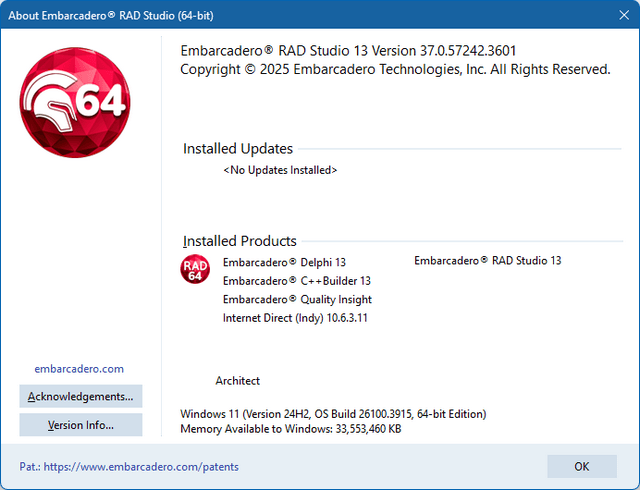Follow the embarcadero.com/patents URL
This screenshot has width=640, height=490.
point(141,466)
